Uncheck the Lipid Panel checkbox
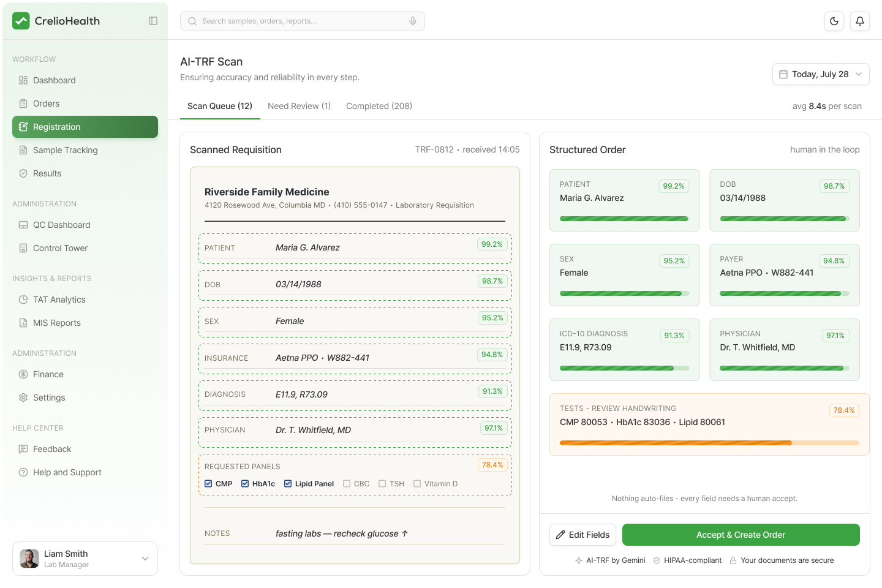Image resolution: width=882 pixels, height=588 pixels. pyautogui.click(x=288, y=484)
